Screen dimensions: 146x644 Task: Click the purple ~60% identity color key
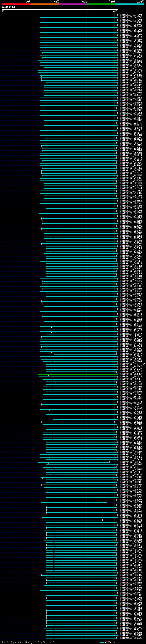73,4
